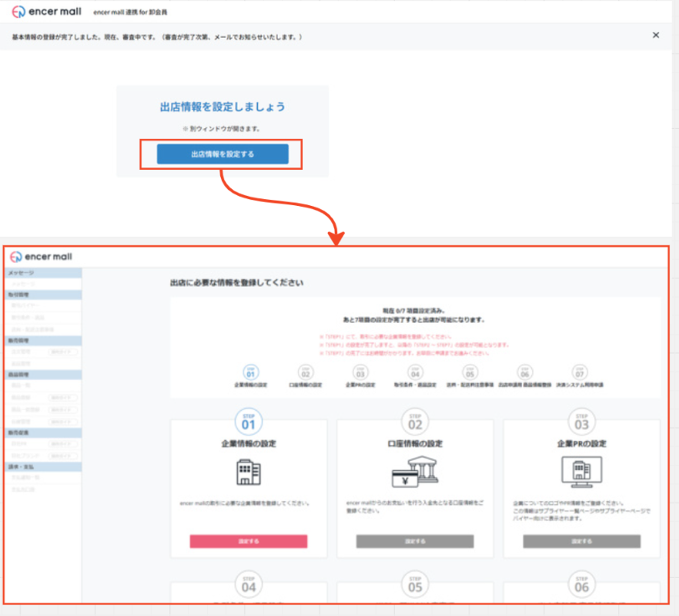Select the 取引バイヤー sidebar item

click(25, 305)
